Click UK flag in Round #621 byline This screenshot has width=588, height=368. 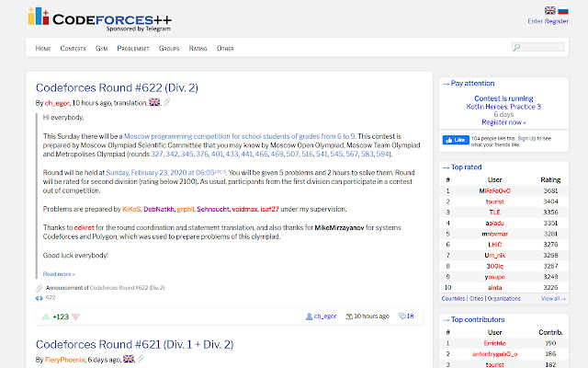tap(129, 359)
